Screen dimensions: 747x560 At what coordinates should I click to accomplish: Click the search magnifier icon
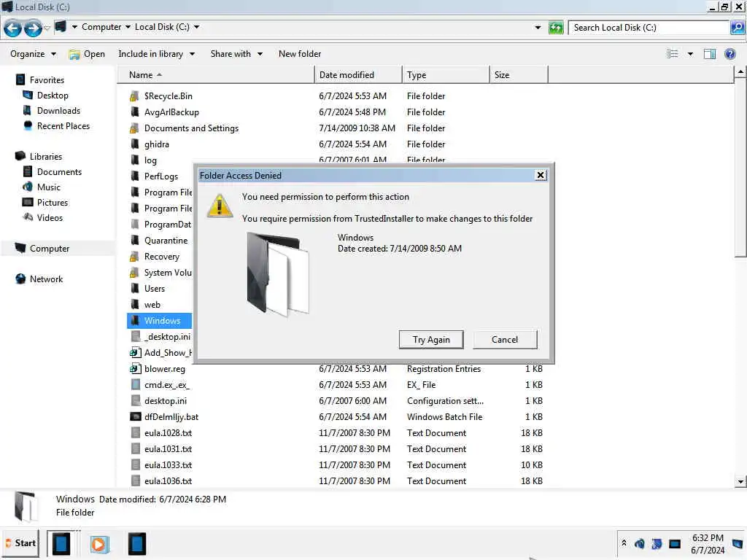pyautogui.click(x=737, y=28)
